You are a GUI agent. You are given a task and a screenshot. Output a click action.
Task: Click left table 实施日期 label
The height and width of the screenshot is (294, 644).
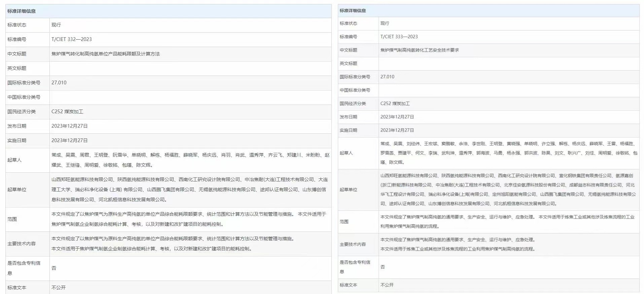(x=17, y=140)
